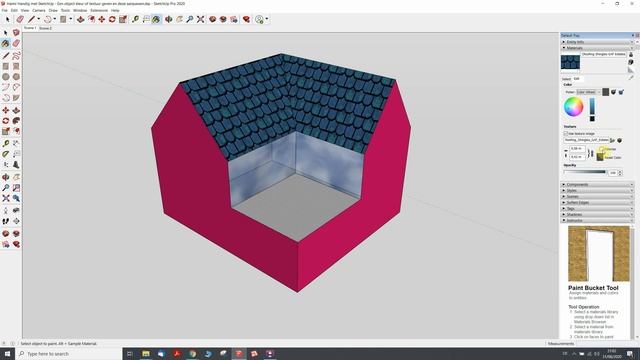Collapse the Materials panel
640x360 pixels.
click(597, 48)
